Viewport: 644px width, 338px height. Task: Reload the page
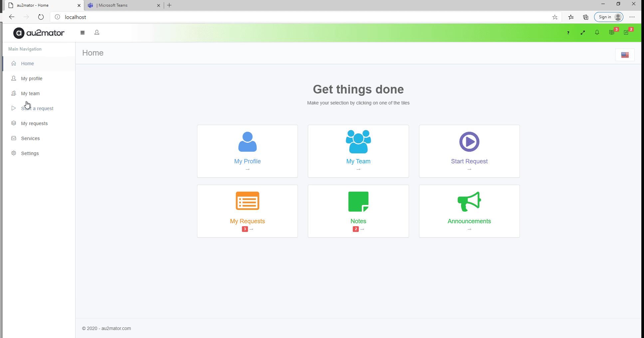[x=41, y=17]
